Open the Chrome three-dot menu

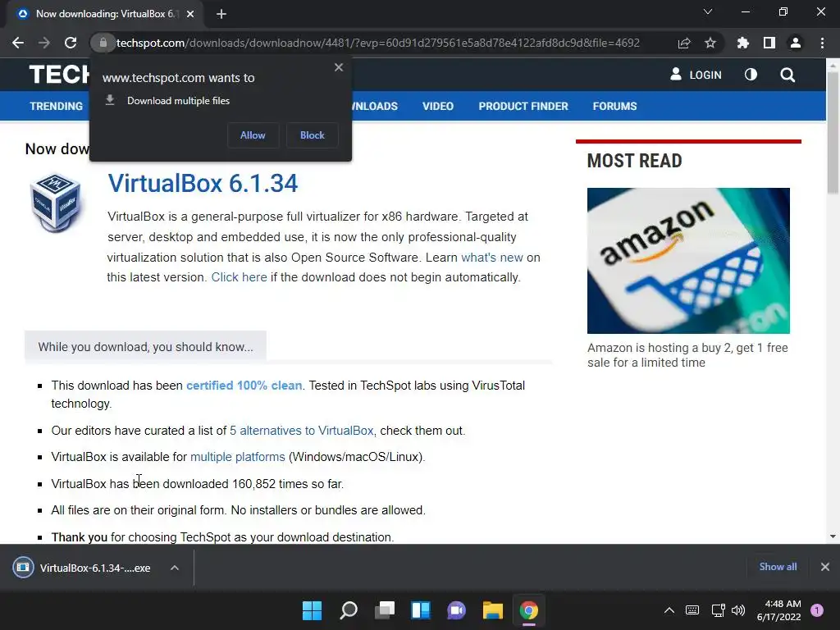(x=822, y=43)
